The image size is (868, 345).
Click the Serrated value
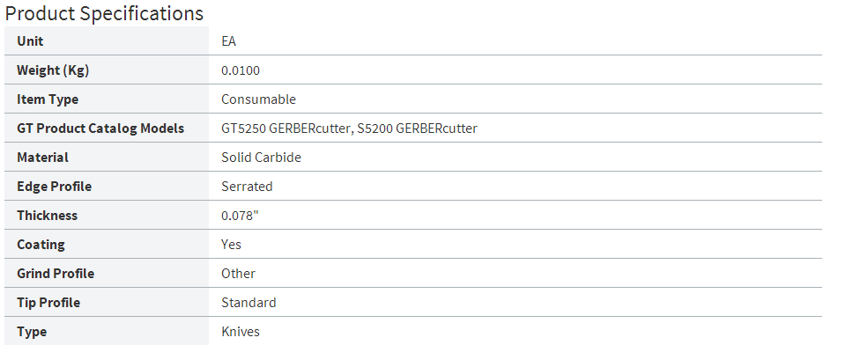click(247, 187)
